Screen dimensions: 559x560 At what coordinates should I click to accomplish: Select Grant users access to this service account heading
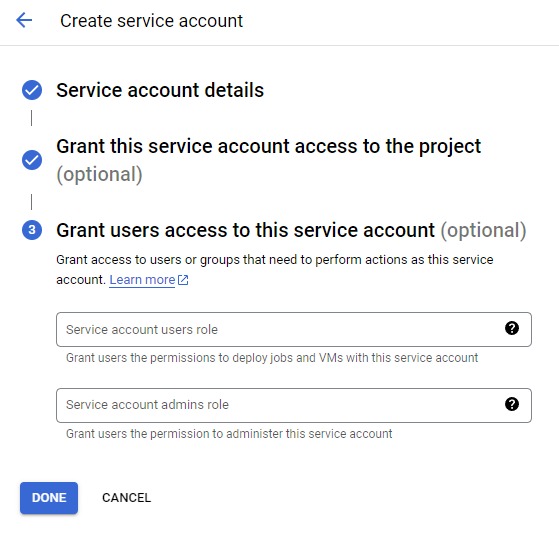click(245, 230)
